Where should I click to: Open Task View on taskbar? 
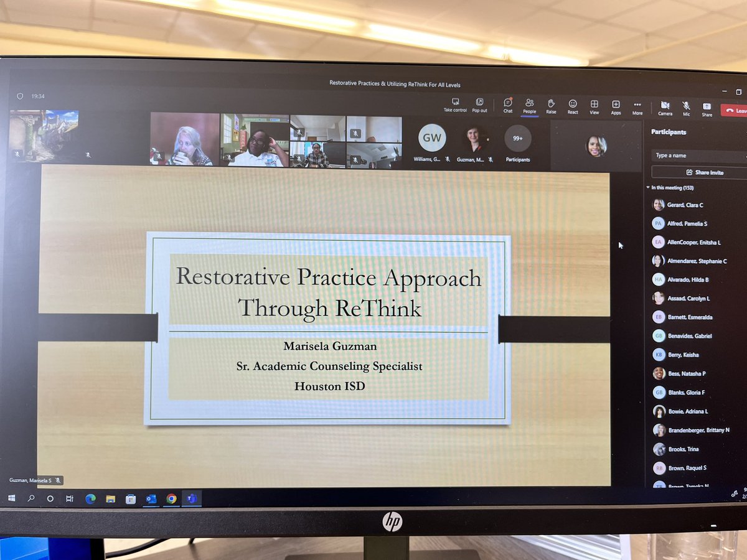click(x=70, y=498)
